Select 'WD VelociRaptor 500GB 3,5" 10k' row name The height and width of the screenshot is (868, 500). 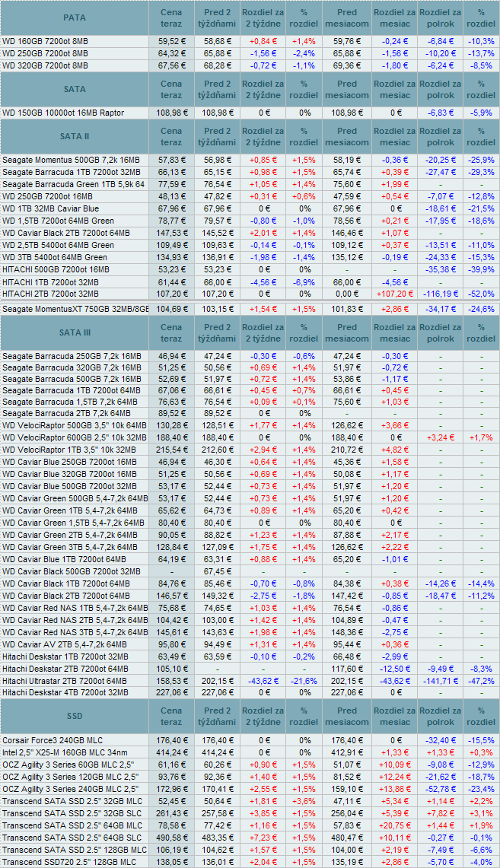pos(74,425)
